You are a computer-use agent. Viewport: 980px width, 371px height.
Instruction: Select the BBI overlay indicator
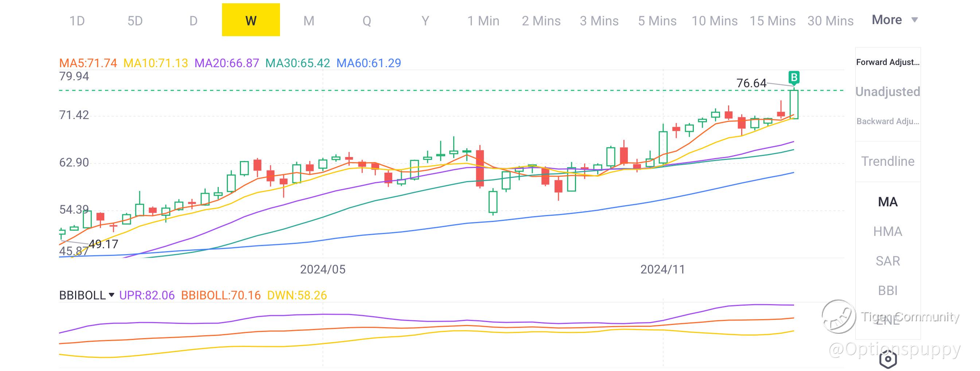(x=887, y=291)
